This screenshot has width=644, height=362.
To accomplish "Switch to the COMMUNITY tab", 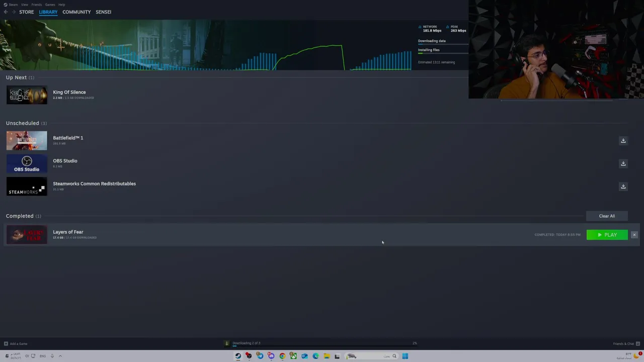I will click(76, 12).
